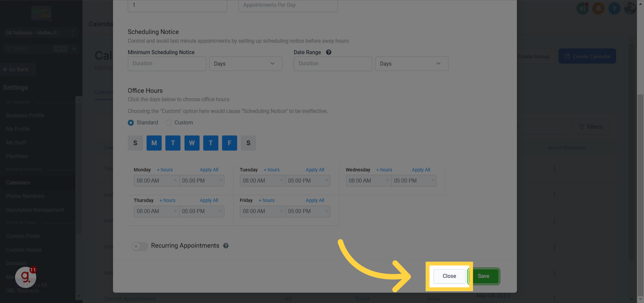Clear Thursday start time with x icon

[175, 211]
